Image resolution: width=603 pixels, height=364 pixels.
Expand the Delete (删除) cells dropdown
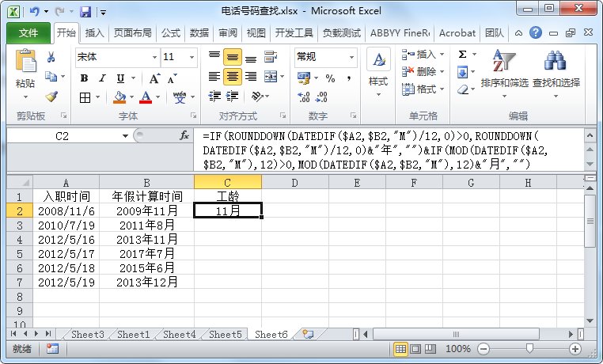click(x=442, y=72)
